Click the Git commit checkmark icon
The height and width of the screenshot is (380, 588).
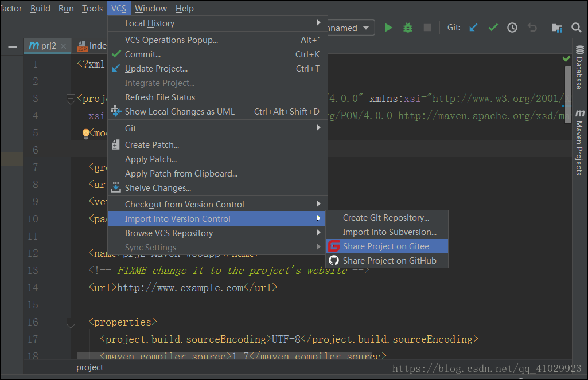[493, 28]
